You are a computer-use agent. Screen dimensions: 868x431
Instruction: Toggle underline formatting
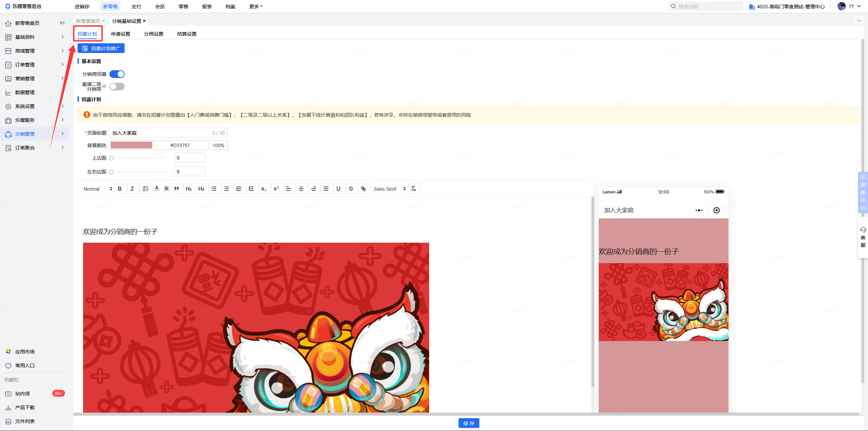pyautogui.click(x=338, y=189)
